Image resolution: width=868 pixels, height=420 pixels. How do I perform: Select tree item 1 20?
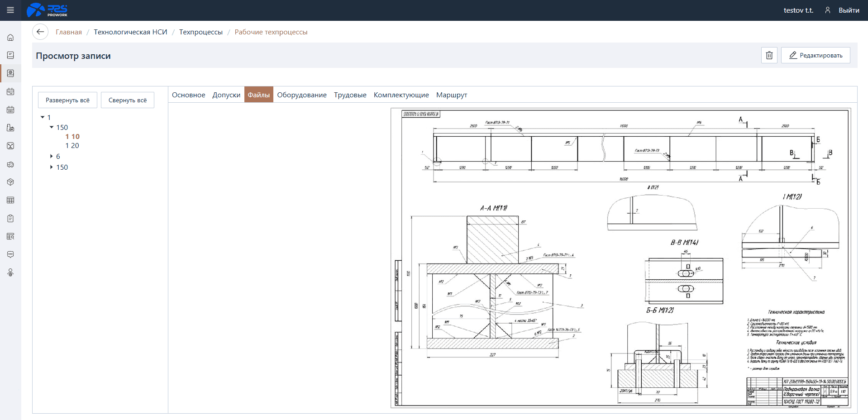click(72, 145)
